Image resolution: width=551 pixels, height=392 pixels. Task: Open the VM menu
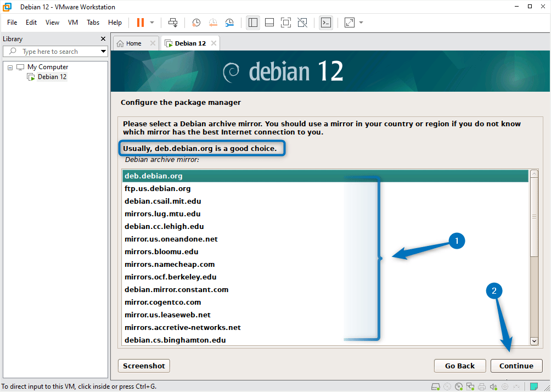(x=72, y=23)
